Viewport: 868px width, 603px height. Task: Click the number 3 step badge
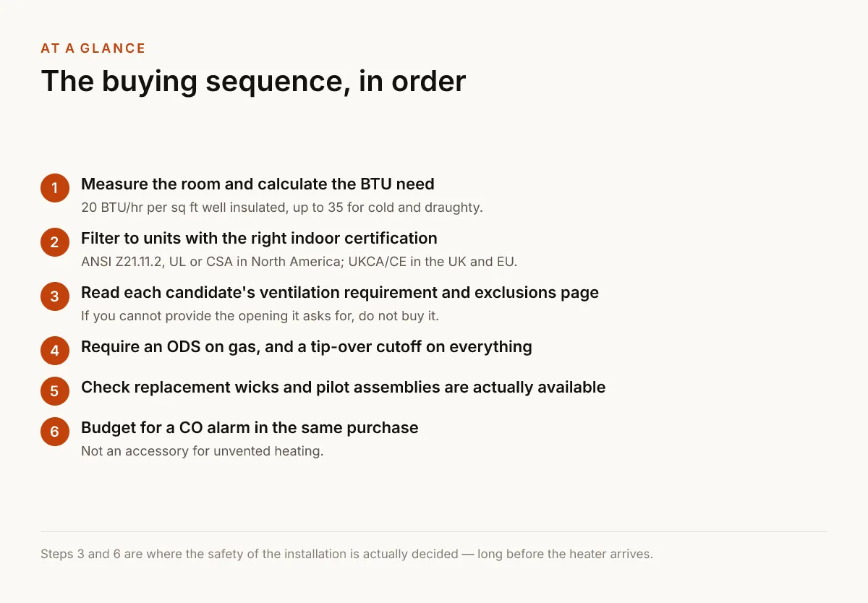click(55, 296)
